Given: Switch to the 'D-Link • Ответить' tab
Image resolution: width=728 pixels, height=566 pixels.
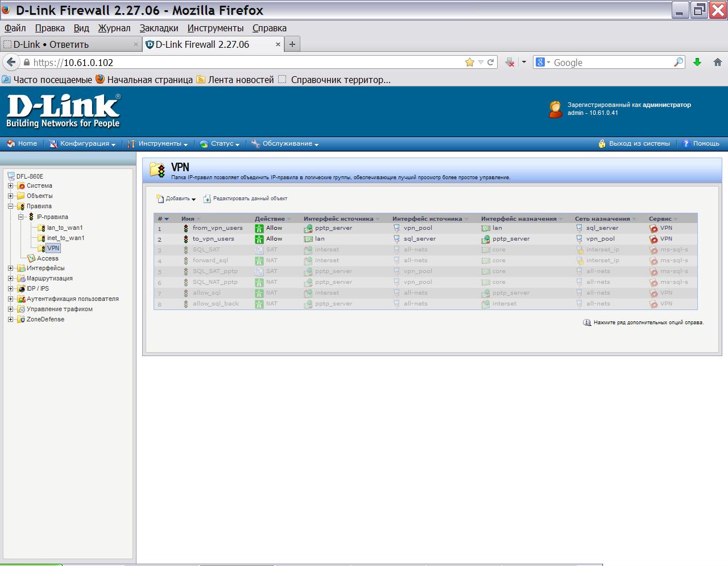Looking at the screenshot, I should pos(71,44).
